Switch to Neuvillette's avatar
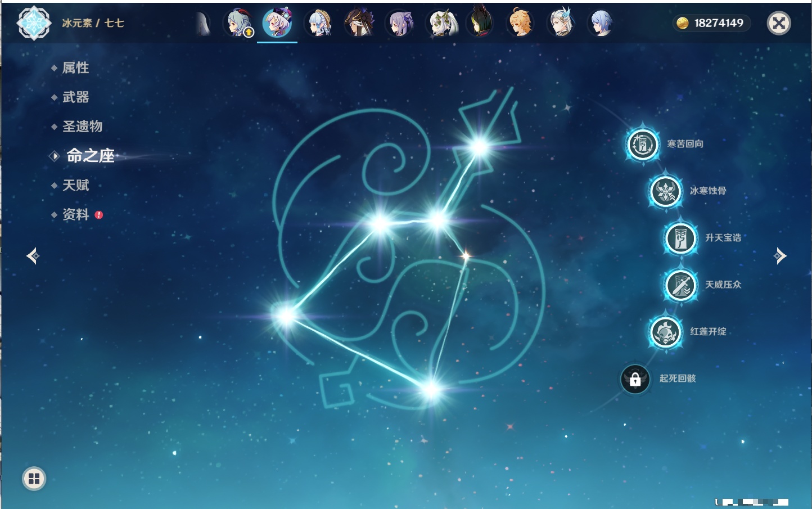 click(x=561, y=23)
